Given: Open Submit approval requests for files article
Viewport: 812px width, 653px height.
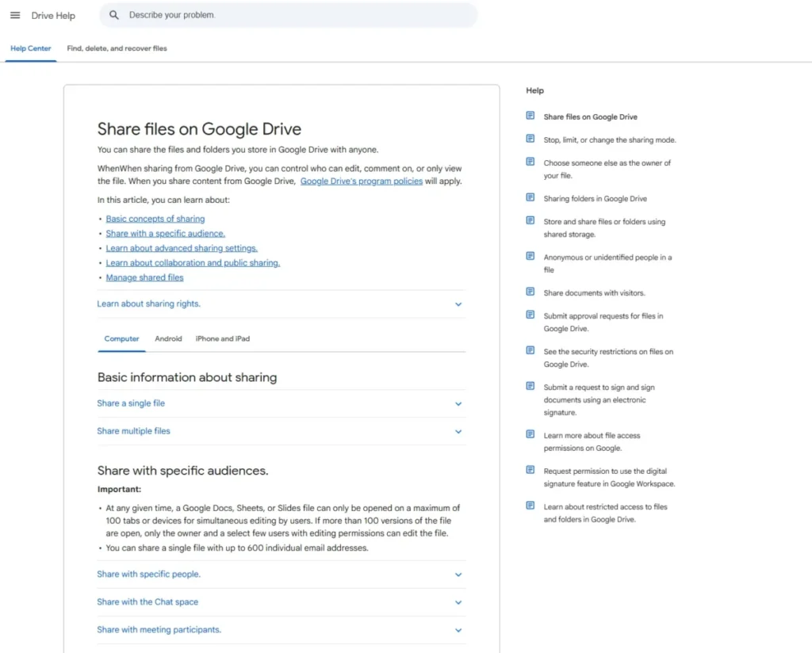Looking at the screenshot, I should point(603,323).
